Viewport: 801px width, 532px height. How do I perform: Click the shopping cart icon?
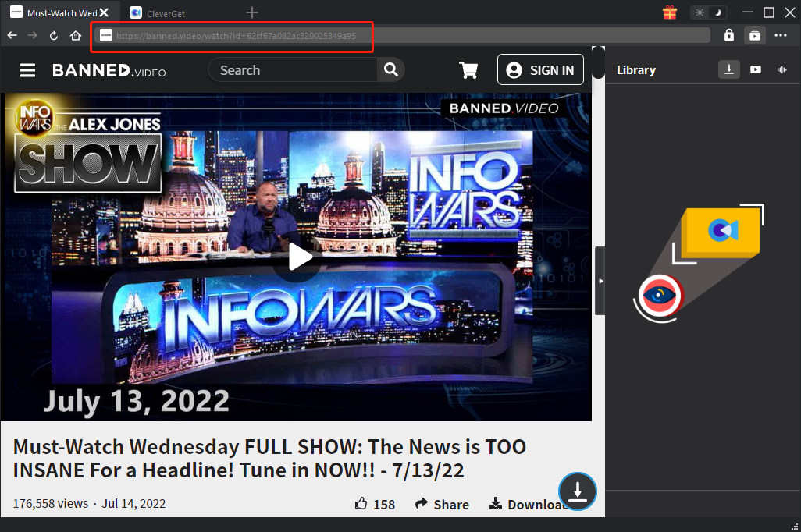[468, 70]
